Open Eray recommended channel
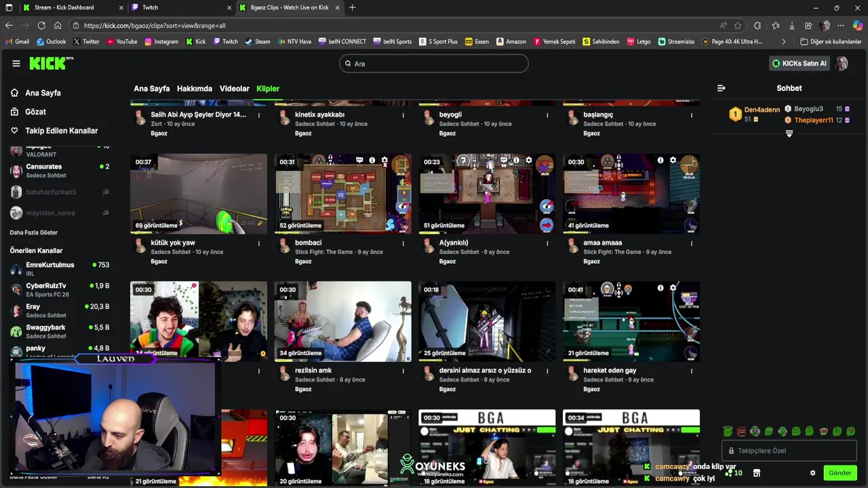868x488 pixels. [x=60, y=310]
